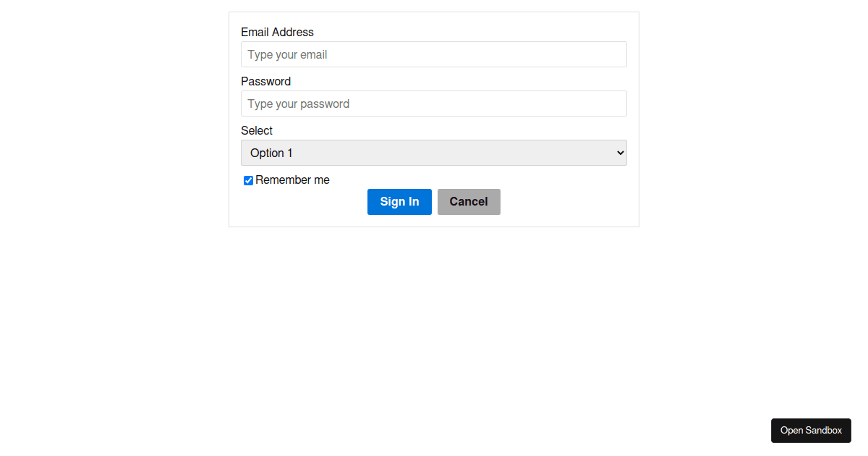
Task: Click the dropdown chevron arrow
Action: [619, 153]
